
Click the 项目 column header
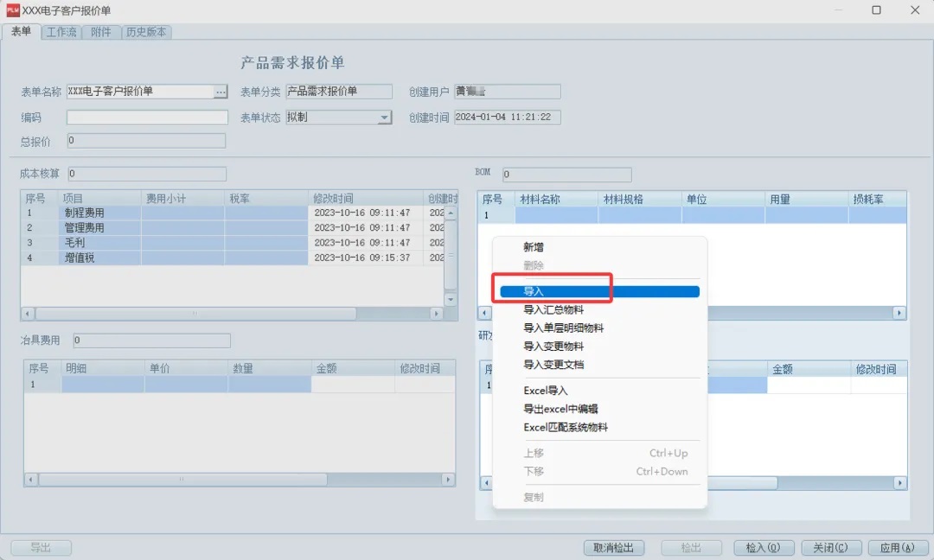(x=99, y=198)
